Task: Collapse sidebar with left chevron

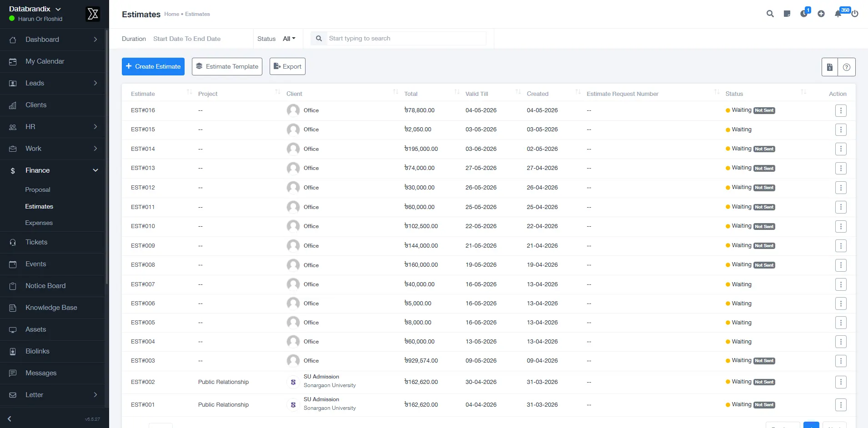Action: coord(9,419)
